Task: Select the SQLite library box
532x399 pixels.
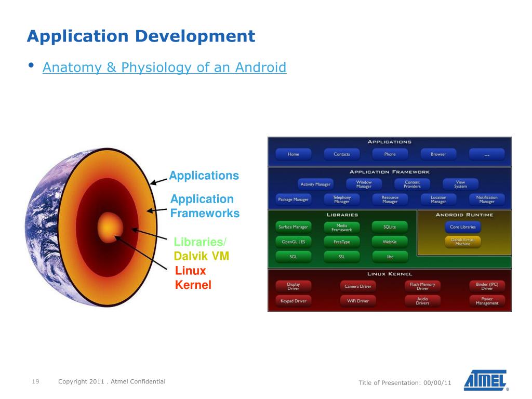Action: click(x=390, y=228)
